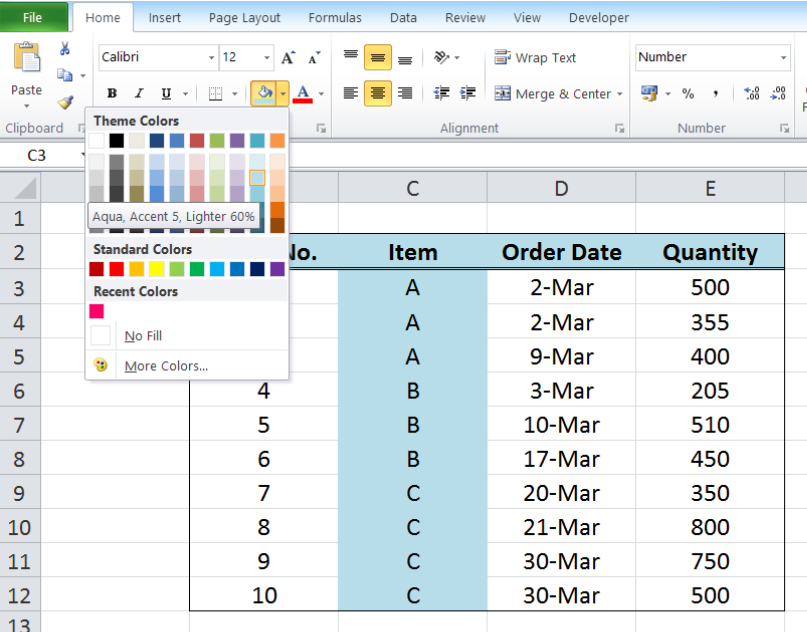Open the font size 12 dropdown
The width and height of the screenshot is (807, 632).
[267, 58]
